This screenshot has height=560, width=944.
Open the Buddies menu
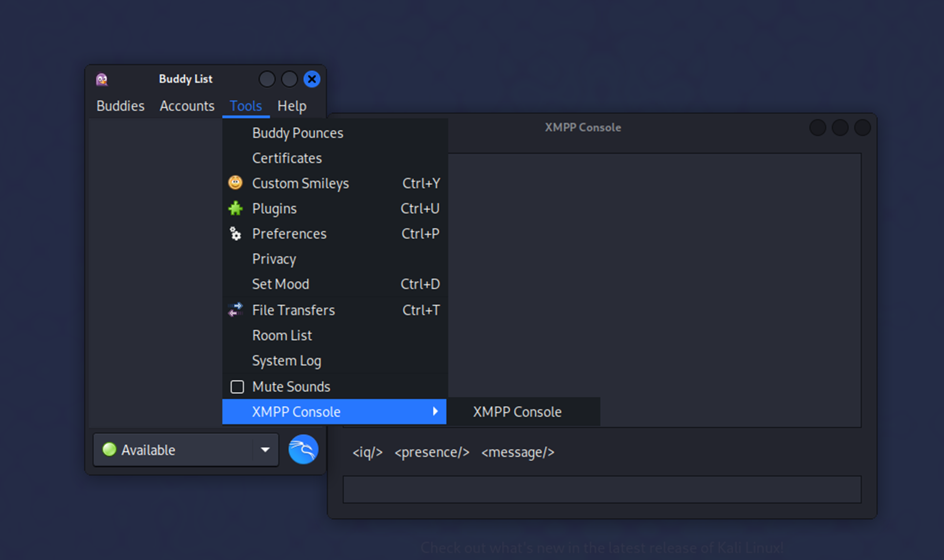120,106
